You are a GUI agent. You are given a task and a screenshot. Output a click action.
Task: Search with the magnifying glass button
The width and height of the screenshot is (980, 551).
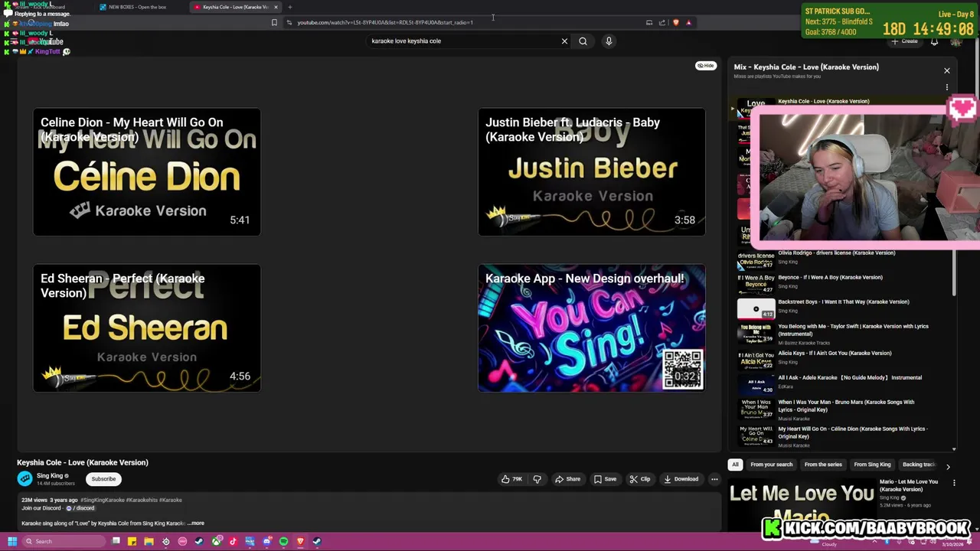(583, 41)
